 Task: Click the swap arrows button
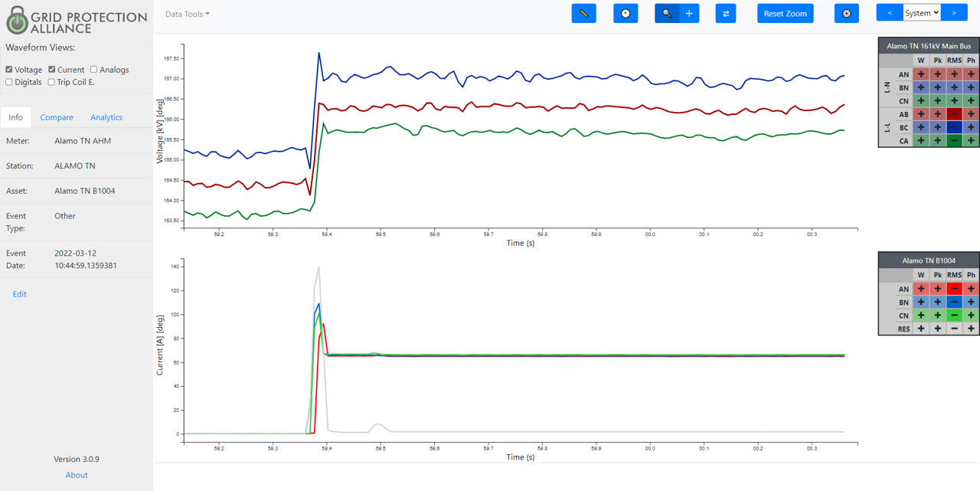pyautogui.click(x=726, y=13)
